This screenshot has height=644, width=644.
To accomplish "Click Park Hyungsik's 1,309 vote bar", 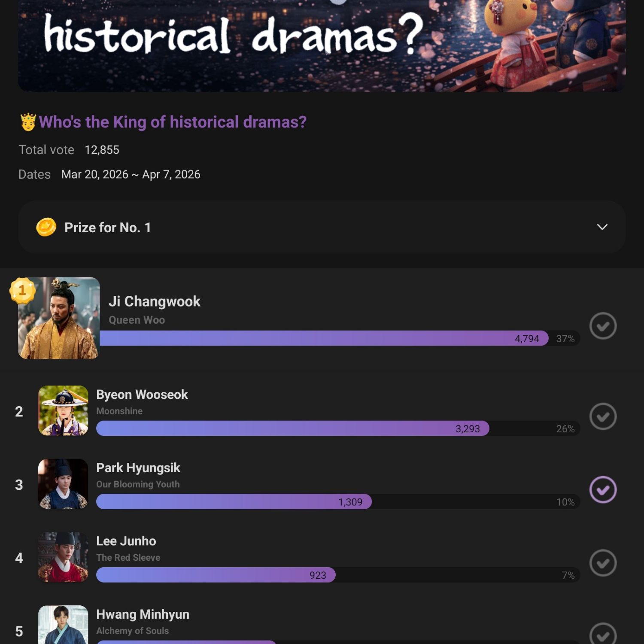I will pyautogui.click(x=234, y=502).
